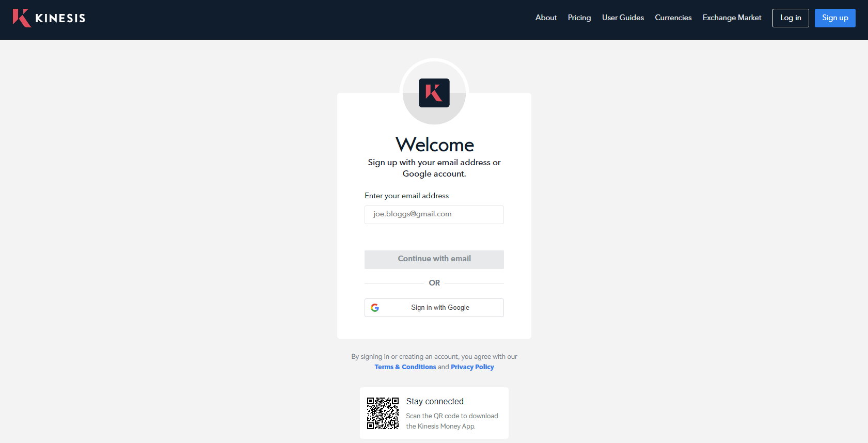
Task: Click the Kinesis Money App QR code
Action: point(383,413)
